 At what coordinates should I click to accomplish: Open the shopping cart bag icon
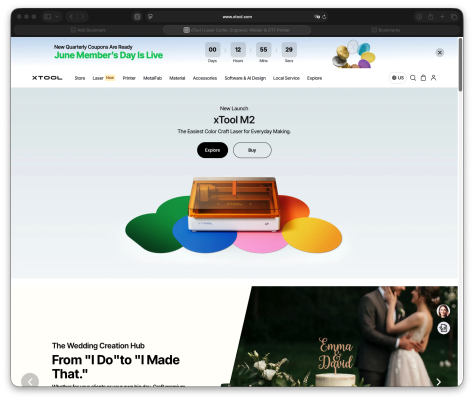[x=423, y=78]
